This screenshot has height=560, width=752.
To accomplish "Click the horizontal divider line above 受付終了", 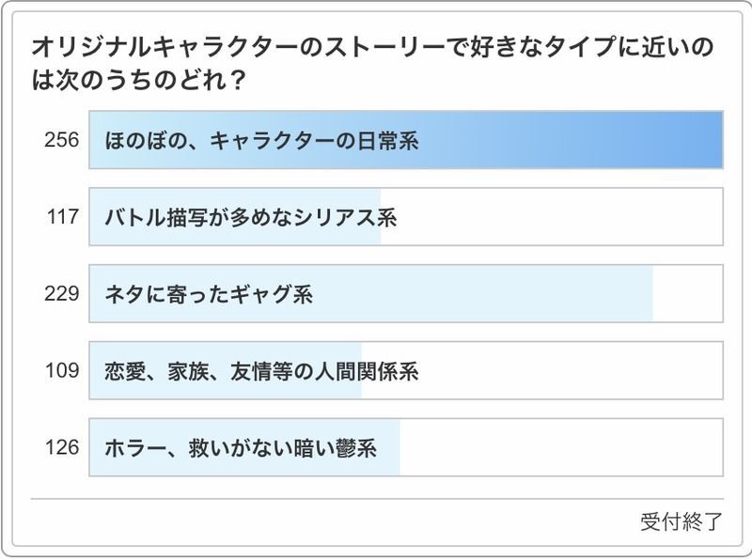I will tap(376, 499).
